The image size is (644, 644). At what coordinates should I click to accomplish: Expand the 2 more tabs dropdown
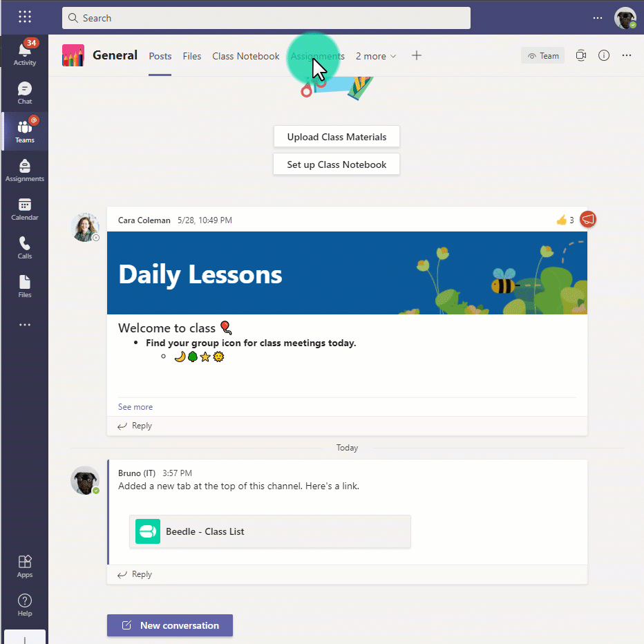[x=376, y=56]
